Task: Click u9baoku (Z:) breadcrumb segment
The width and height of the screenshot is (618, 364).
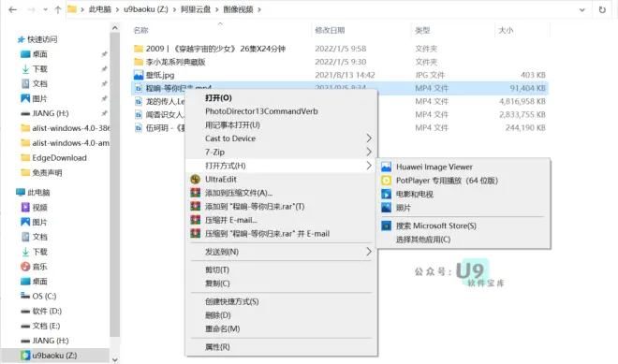Action: (146, 9)
